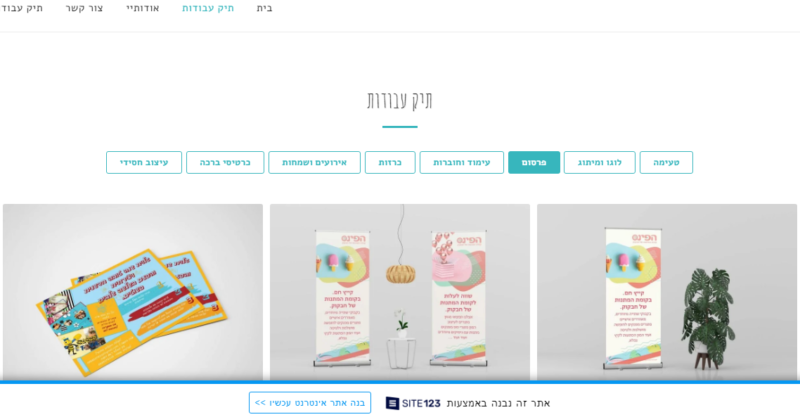The image size is (800, 417).
Task: Select the טעימה filter button
Action: pyautogui.click(x=666, y=162)
